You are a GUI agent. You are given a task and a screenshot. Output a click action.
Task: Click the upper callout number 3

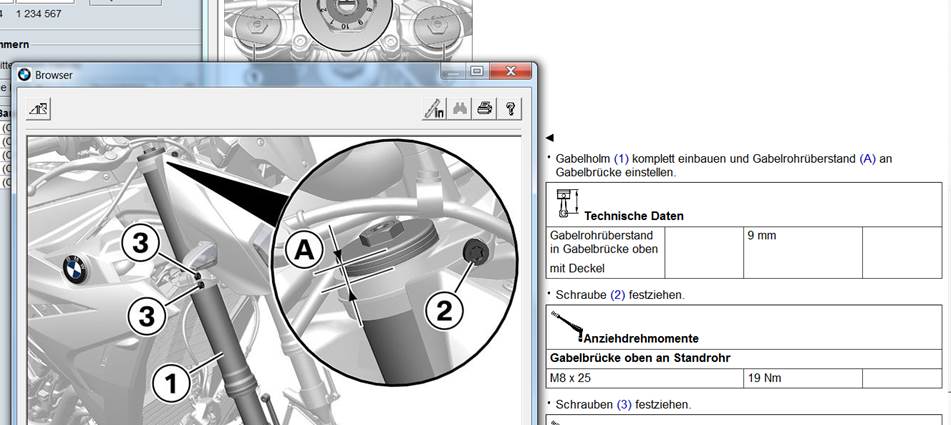141,244
